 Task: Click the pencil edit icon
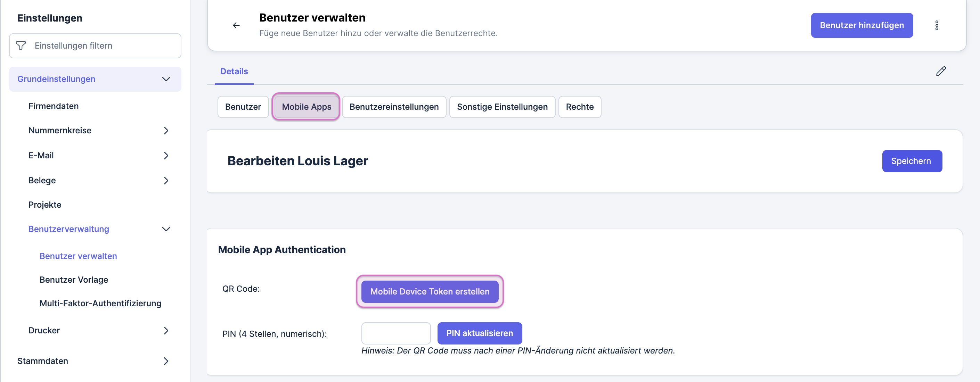[941, 71]
